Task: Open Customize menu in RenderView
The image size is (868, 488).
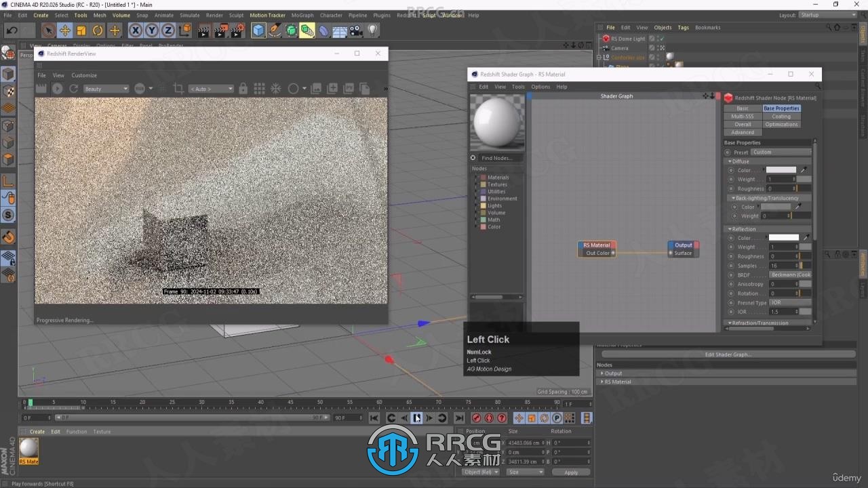Action: click(x=84, y=75)
